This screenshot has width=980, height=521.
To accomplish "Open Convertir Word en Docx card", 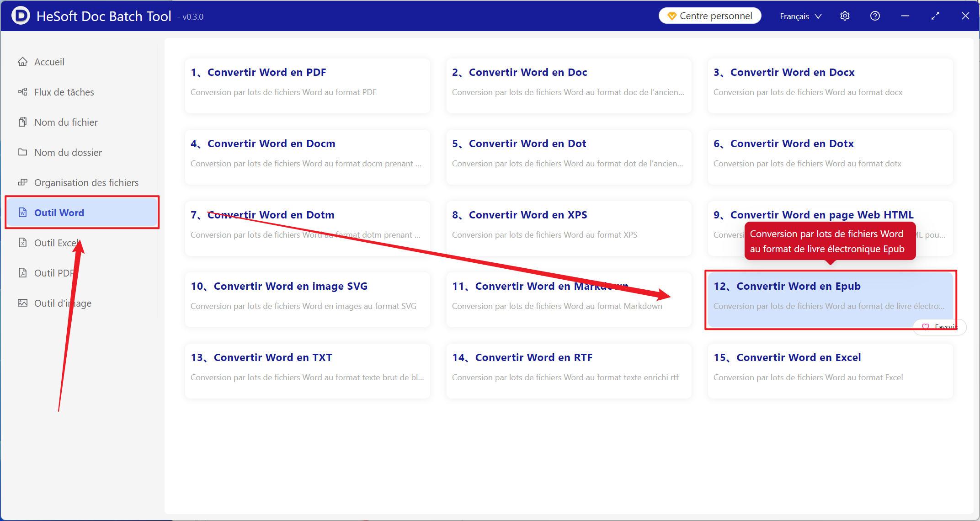I will [x=830, y=85].
